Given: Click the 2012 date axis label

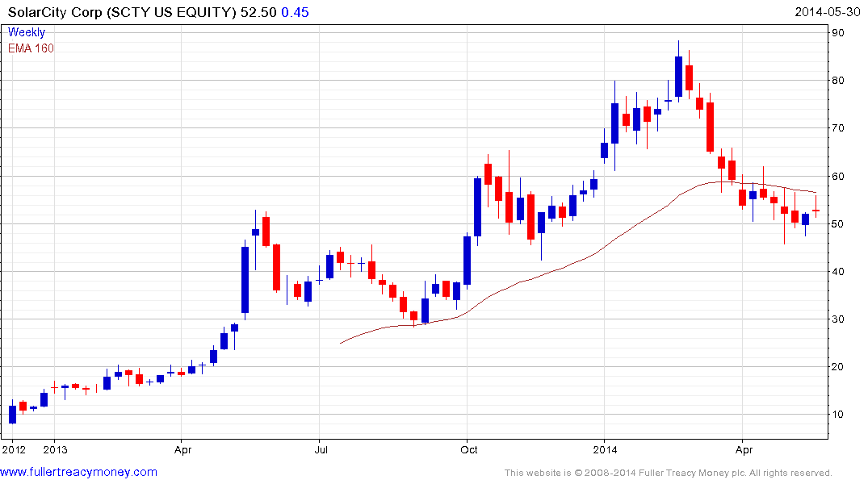Looking at the screenshot, I should [14, 449].
